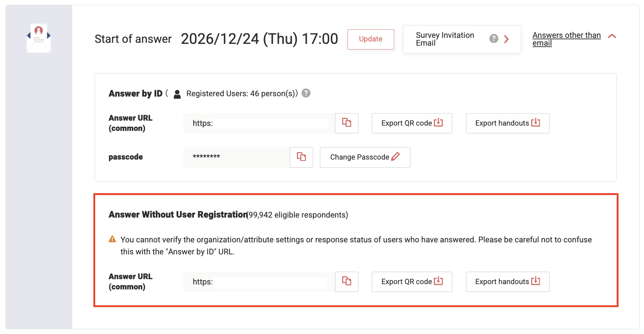Export handouts for answers without registration
Viewport: 644px width, 334px height.
point(507,282)
